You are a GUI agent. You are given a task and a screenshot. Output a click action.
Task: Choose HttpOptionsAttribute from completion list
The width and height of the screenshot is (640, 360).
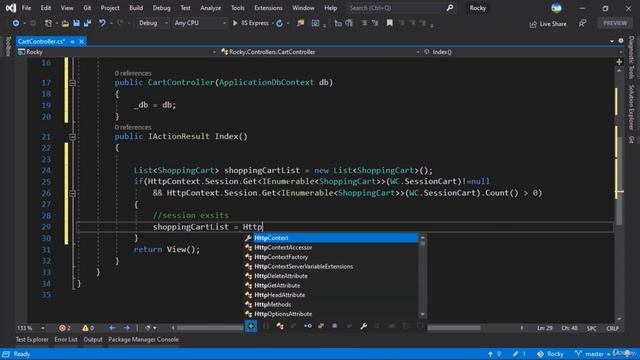(331, 314)
